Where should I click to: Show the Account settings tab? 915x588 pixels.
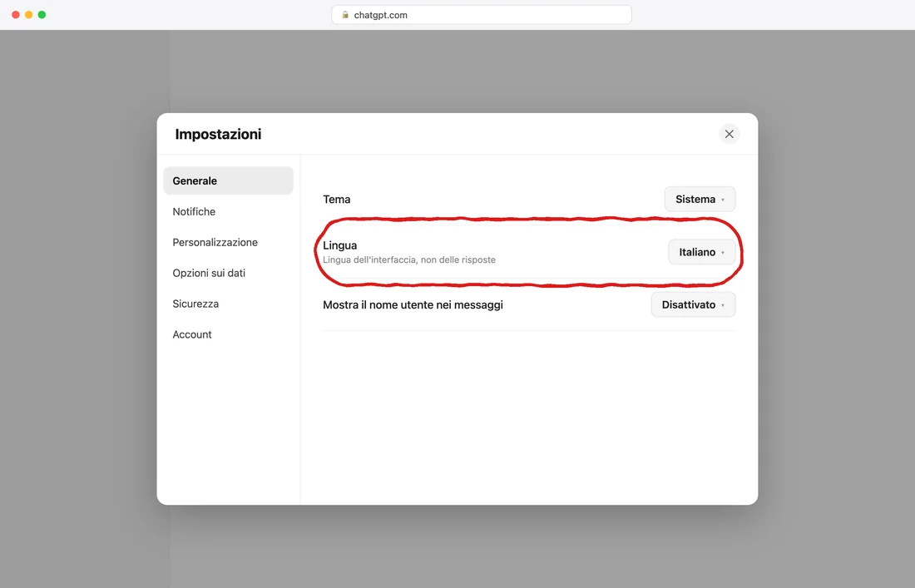coord(228,334)
